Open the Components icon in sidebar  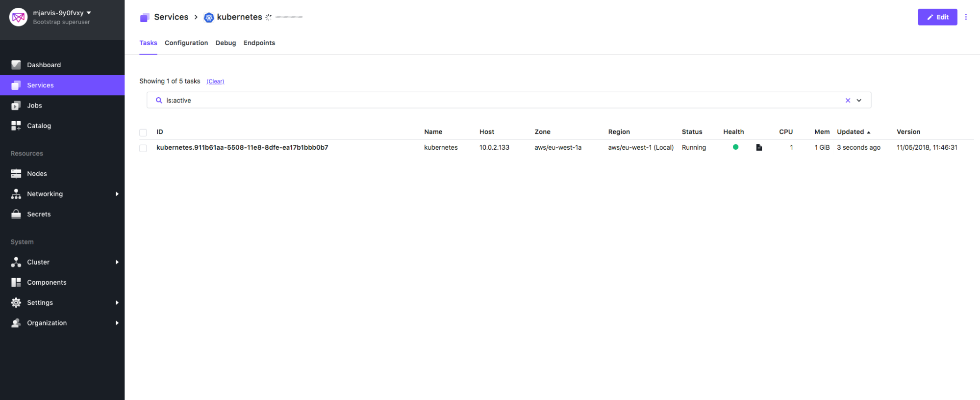(16, 282)
